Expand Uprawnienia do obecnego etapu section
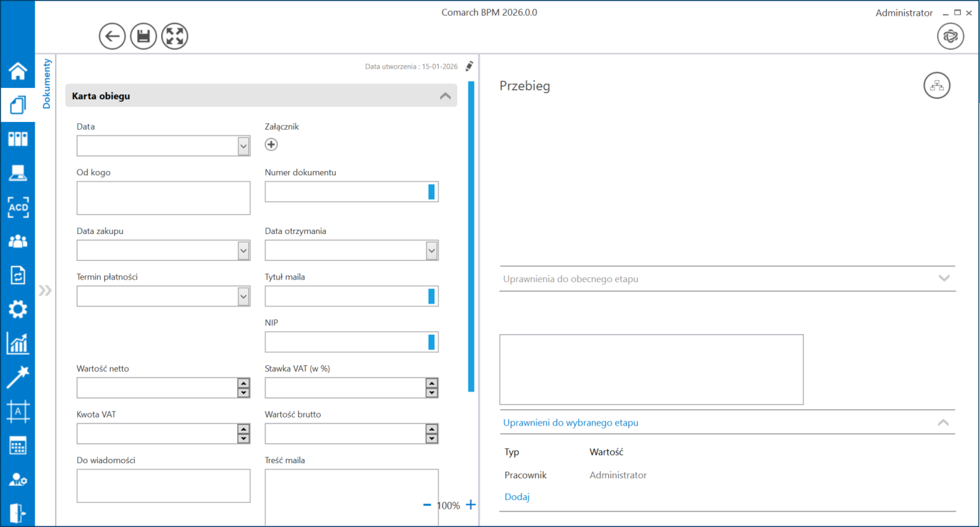The width and height of the screenshot is (980, 527). [944, 279]
